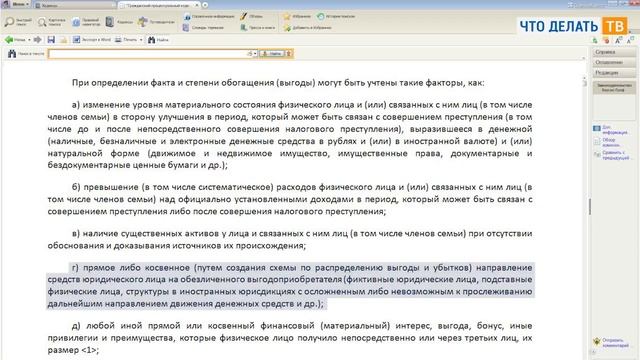Open new tab with round button

point(205,5)
